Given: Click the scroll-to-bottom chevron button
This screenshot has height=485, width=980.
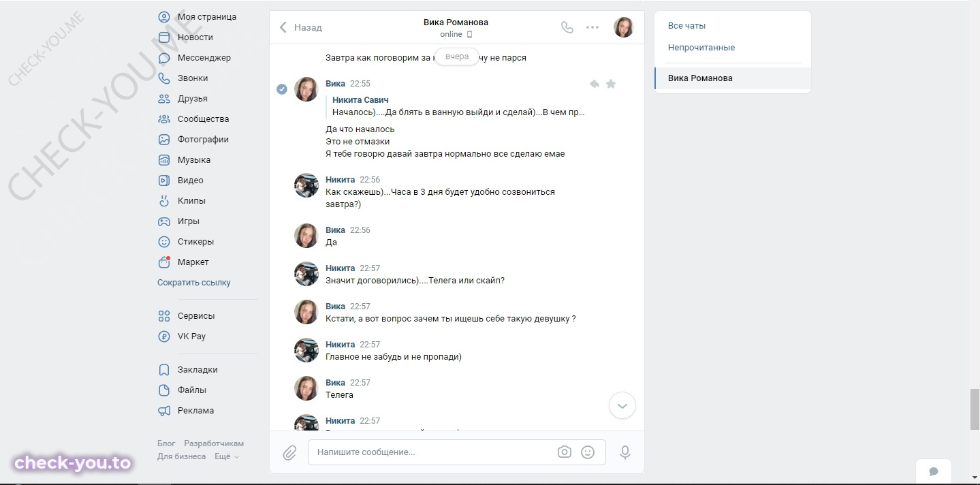Looking at the screenshot, I should click(622, 405).
